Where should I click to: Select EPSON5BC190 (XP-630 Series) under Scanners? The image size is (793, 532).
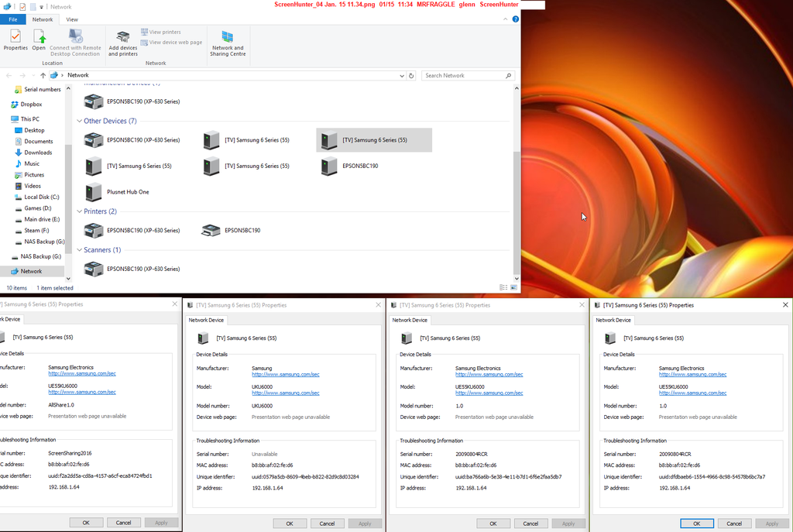(x=132, y=269)
